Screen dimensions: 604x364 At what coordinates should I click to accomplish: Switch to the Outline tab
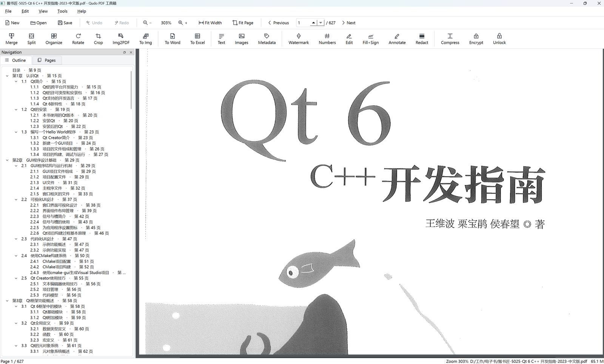(x=16, y=60)
